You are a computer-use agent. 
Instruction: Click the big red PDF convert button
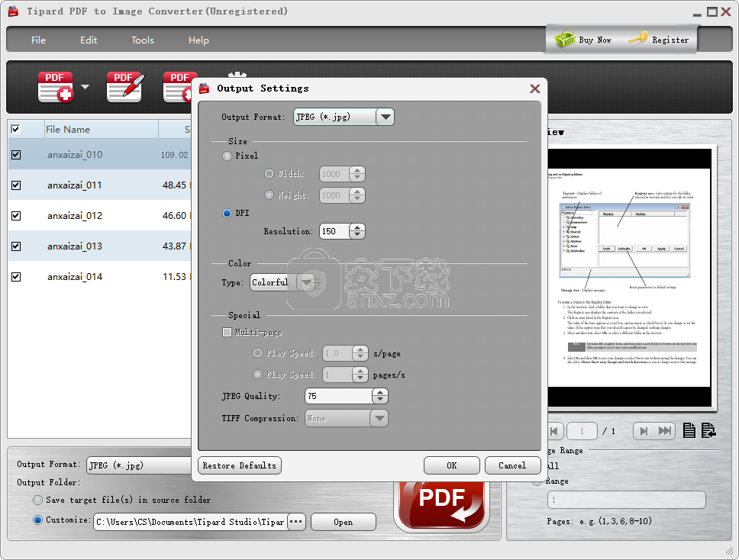coord(441,505)
